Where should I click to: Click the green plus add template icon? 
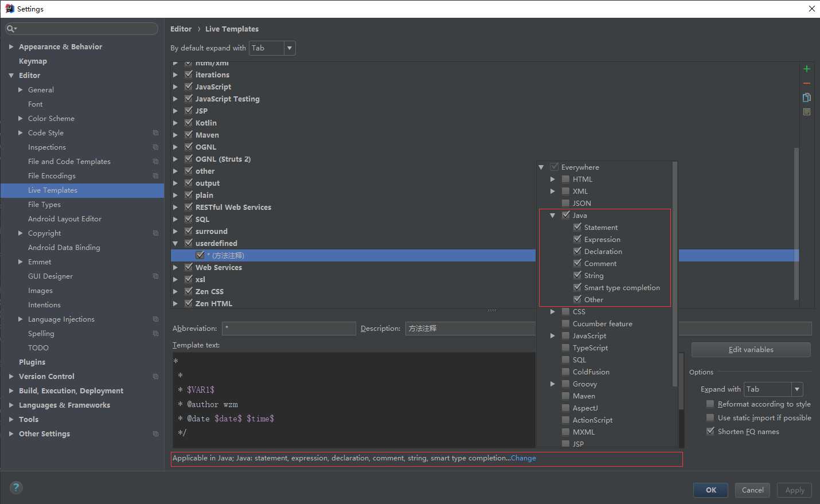(807, 69)
